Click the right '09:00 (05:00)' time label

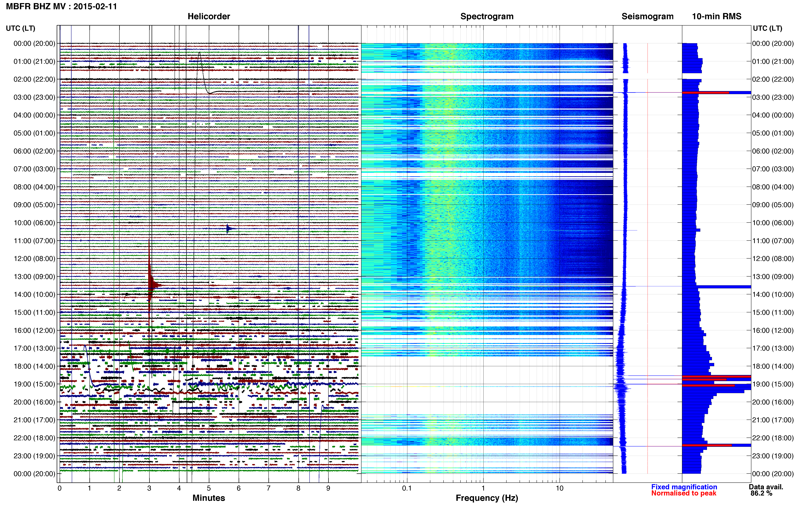[x=773, y=205]
